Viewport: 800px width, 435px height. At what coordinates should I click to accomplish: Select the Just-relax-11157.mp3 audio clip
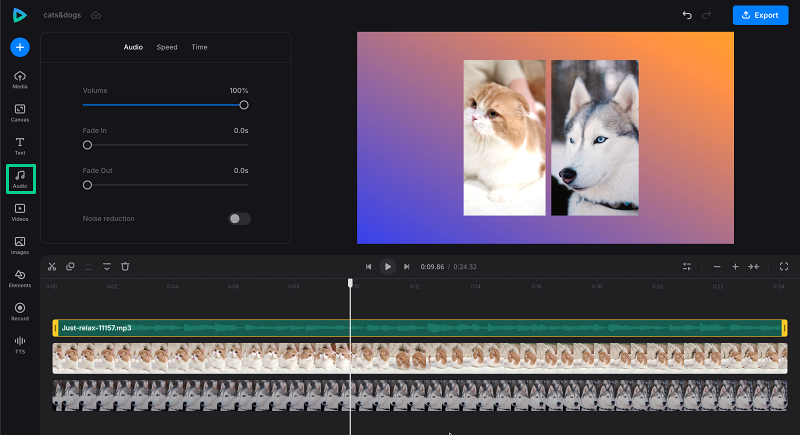pos(420,328)
